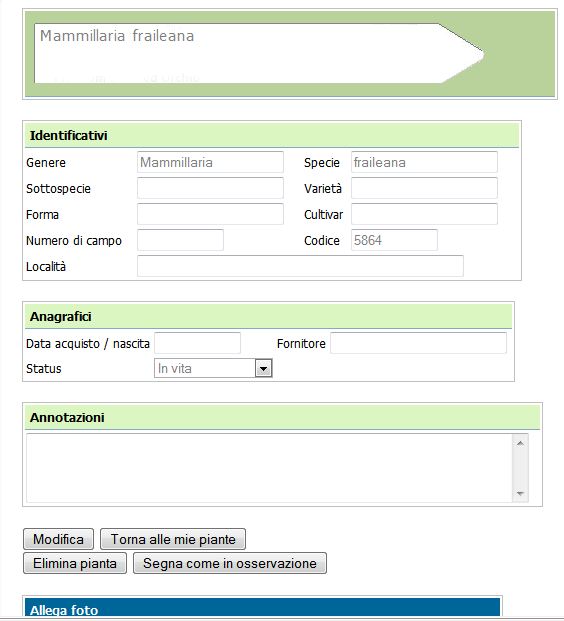564x621 pixels.
Task: Click the Numero di campo field
Action: tap(180, 240)
